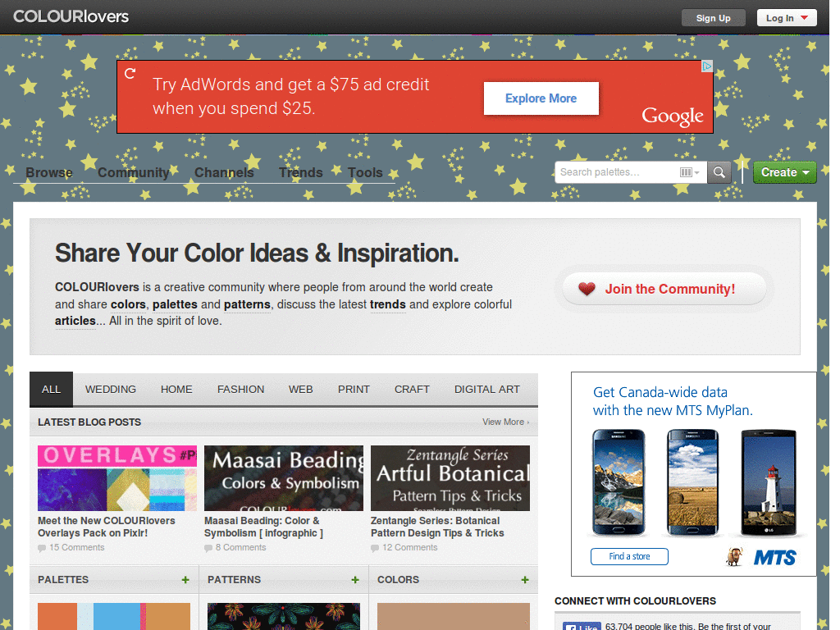Click the Maasai Beading thumbnail
The height and width of the screenshot is (630, 840).
pyautogui.click(x=283, y=478)
